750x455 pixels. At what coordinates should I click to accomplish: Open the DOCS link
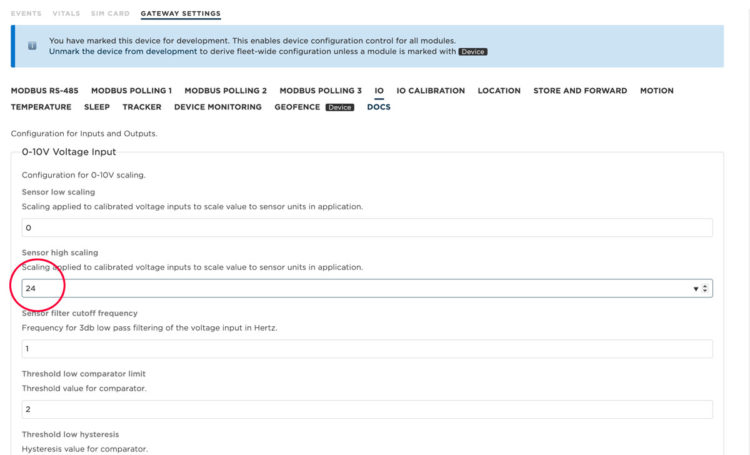[378, 107]
